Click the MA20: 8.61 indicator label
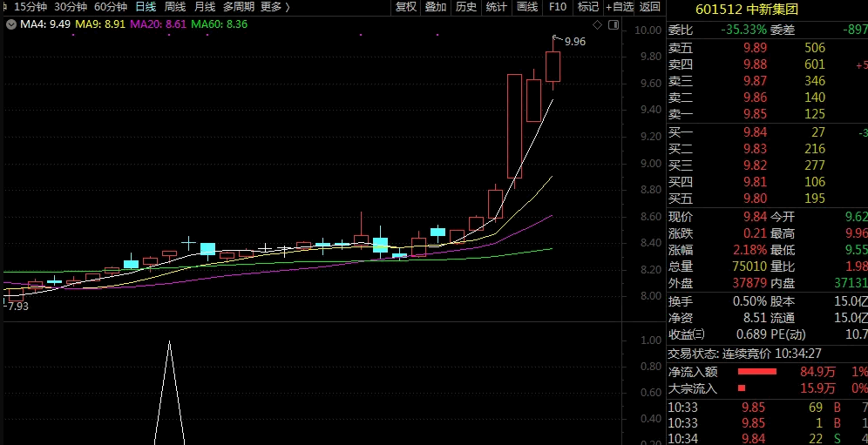 click(x=158, y=24)
